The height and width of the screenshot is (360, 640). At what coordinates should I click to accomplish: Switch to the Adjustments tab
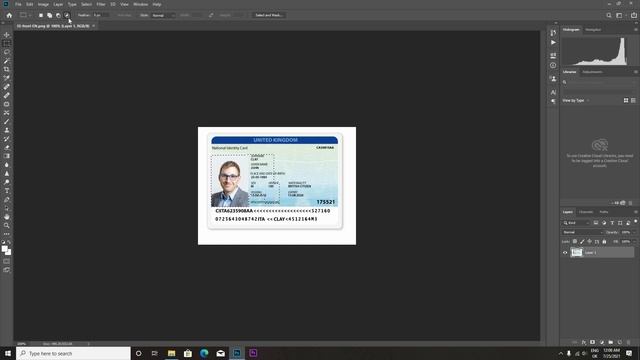tap(592, 72)
